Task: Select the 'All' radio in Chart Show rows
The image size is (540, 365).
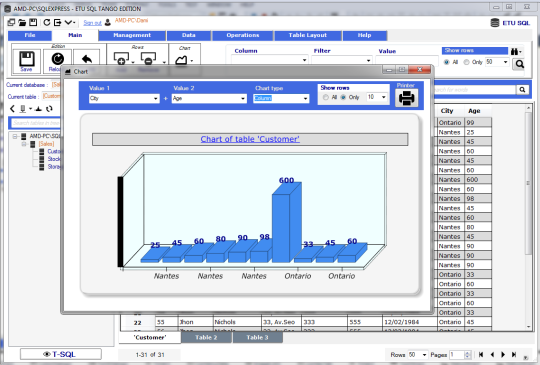Action: [x=325, y=97]
